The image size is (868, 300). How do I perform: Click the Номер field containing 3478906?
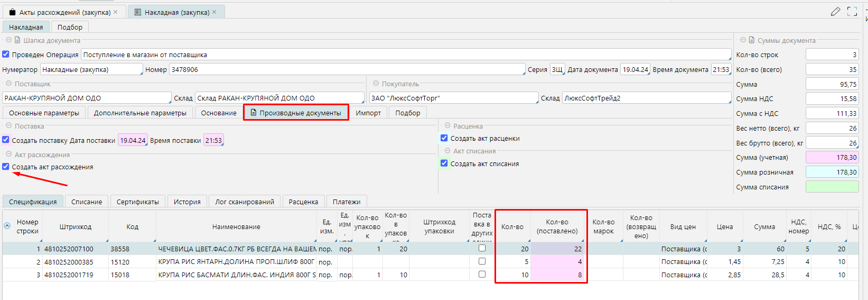347,69
